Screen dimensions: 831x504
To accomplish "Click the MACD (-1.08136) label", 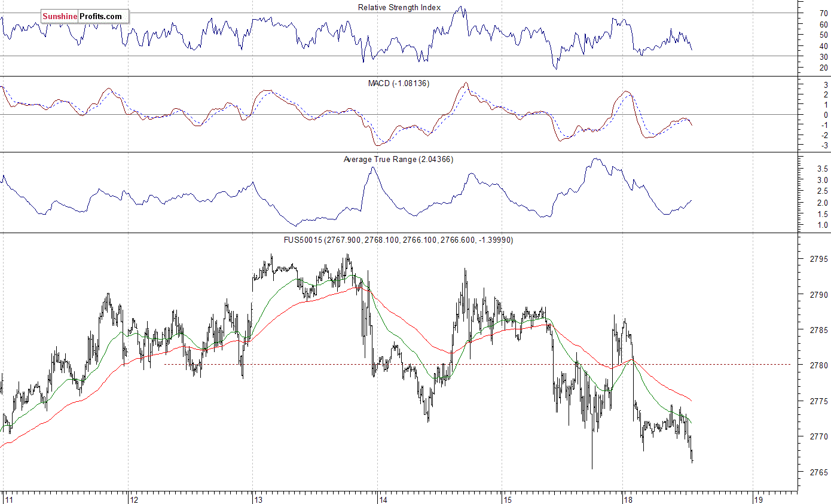I will pos(398,83).
